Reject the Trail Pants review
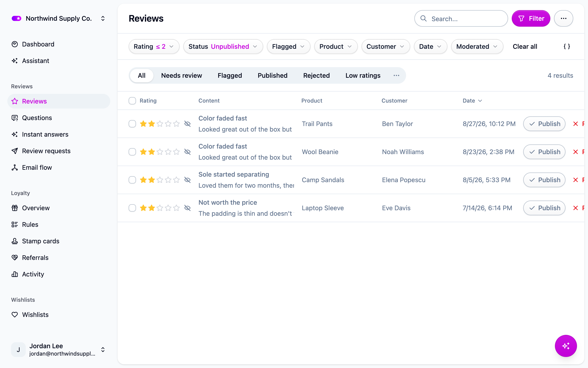 579,124
